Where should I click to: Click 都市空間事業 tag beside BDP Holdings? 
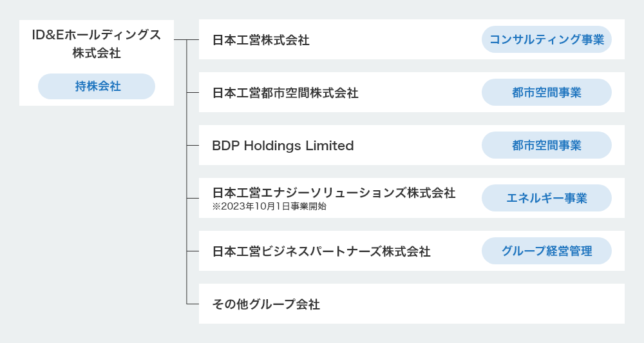(547, 145)
